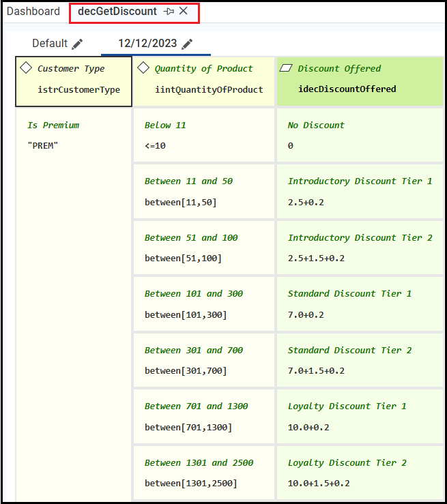Click the pencil icon beside Default
The image size is (447, 504).
pos(78,44)
